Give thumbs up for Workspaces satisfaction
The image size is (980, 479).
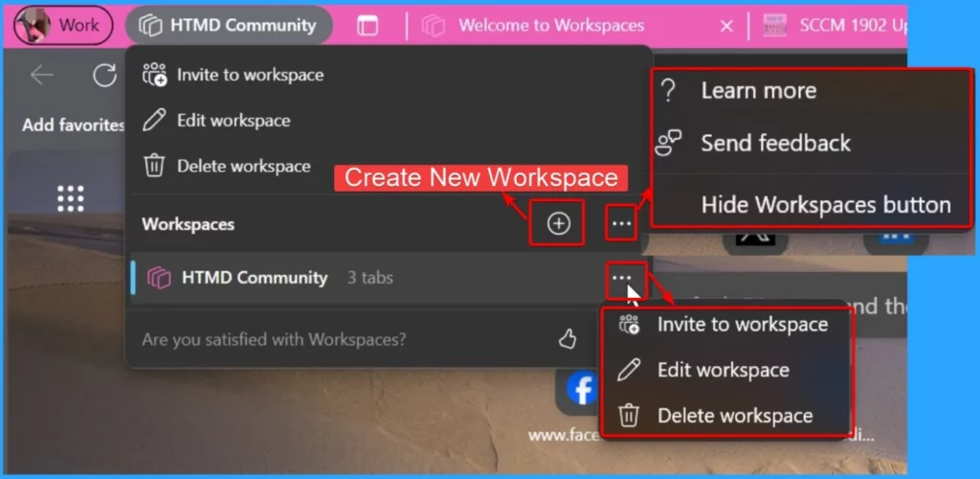click(568, 339)
